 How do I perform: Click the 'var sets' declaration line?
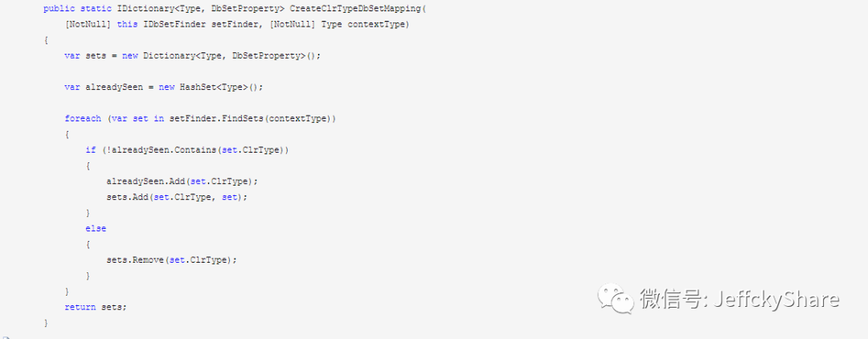193,56
